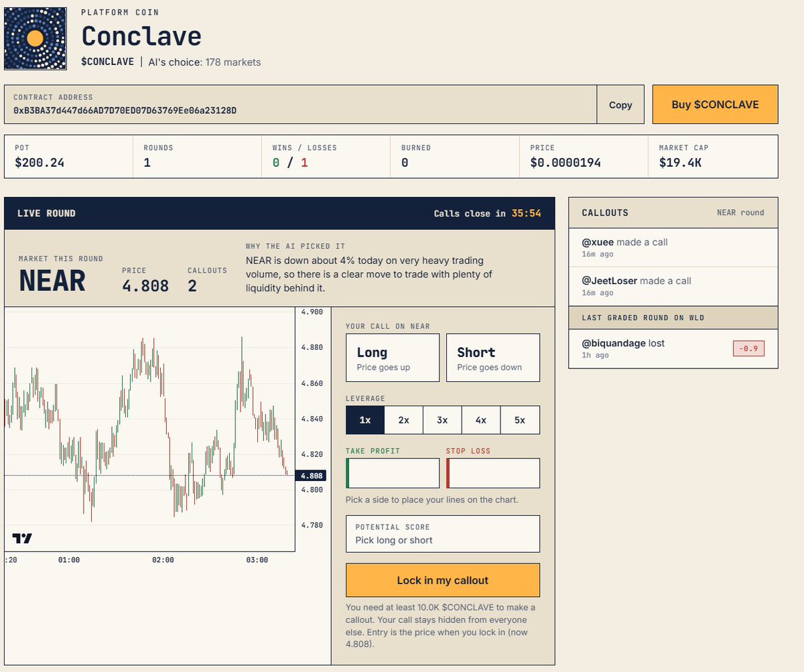This screenshot has height=672, width=804.
Task: Click the NEAR candlestick chart
Action: tap(149, 429)
